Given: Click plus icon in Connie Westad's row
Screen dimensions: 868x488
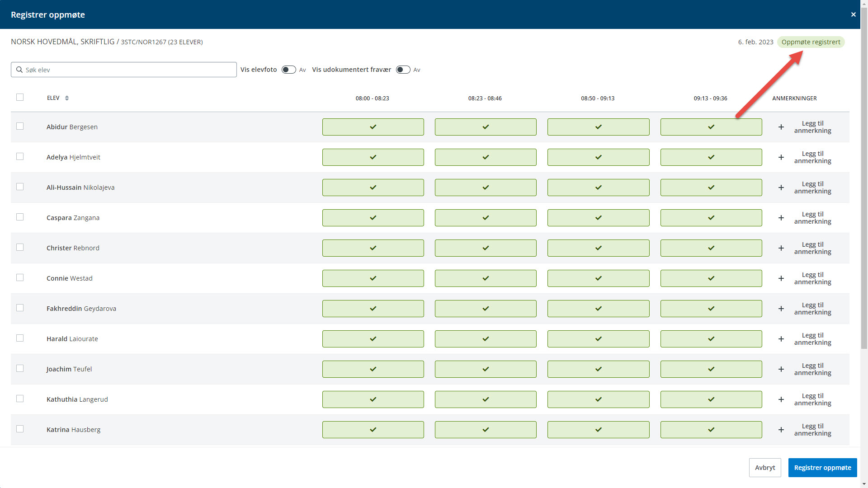Looking at the screenshot, I should pos(781,278).
